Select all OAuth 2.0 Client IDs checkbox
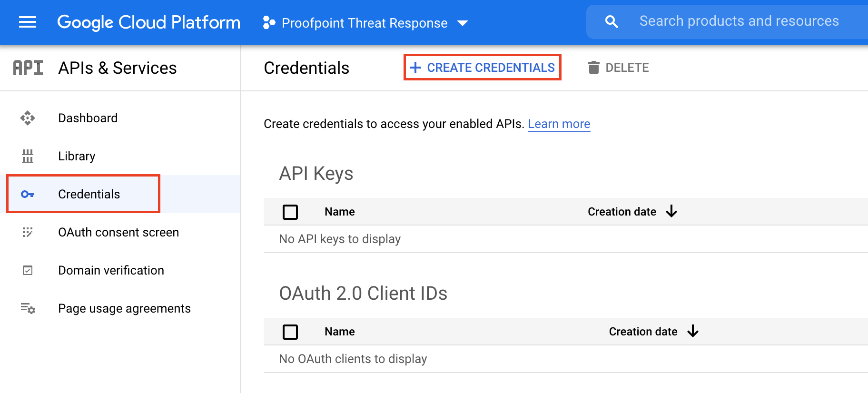Viewport: 868px width, 393px height. pos(290,332)
